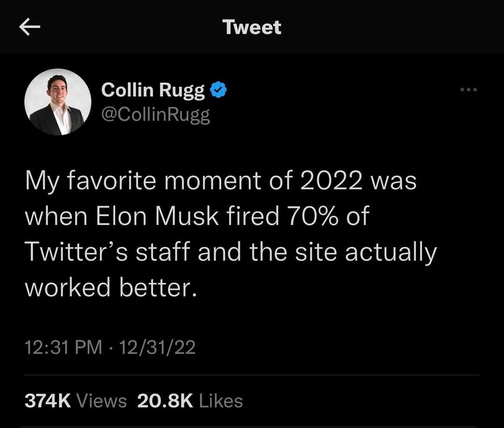Viewport: 504px width, 428px height.
Task: Open the @CollinRugg handle
Action: pos(155,113)
